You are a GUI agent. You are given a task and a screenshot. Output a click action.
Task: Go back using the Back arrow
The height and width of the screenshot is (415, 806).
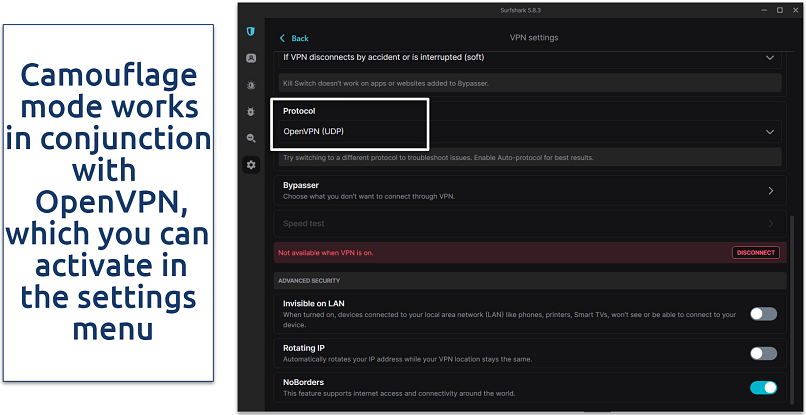point(294,38)
